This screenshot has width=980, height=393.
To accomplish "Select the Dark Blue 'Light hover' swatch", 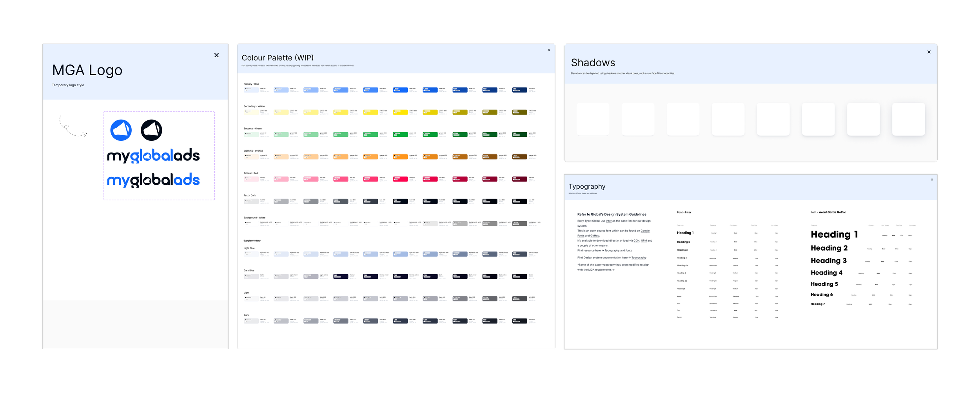I will point(281,277).
